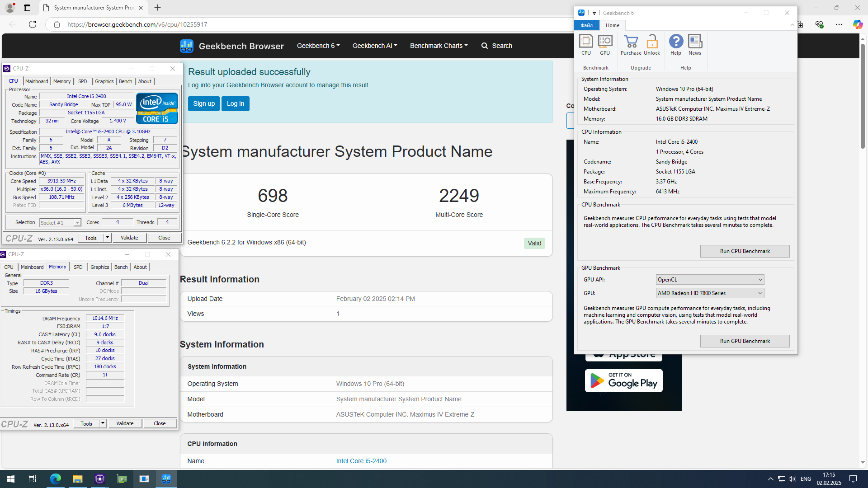Open the News icon in Geekbench 6
Image resolution: width=868 pixels, height=488 pixels.
tap(695, 45)
